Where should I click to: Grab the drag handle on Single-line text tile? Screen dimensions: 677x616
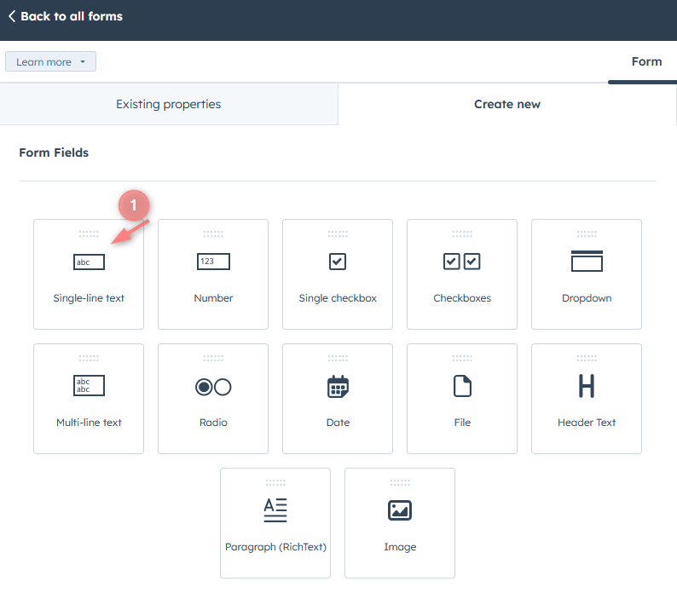[x=89, y=234]
